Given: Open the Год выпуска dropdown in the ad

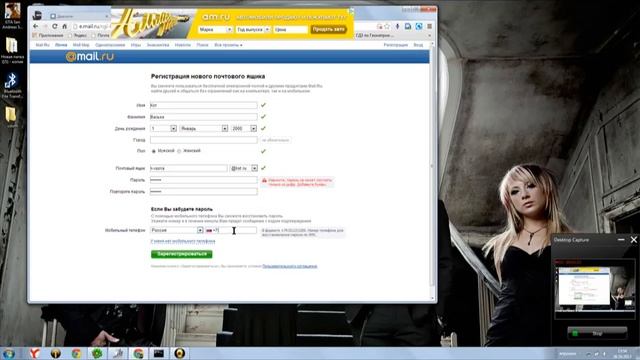Looking at the screenshot, I should click(x=253, y=29).
